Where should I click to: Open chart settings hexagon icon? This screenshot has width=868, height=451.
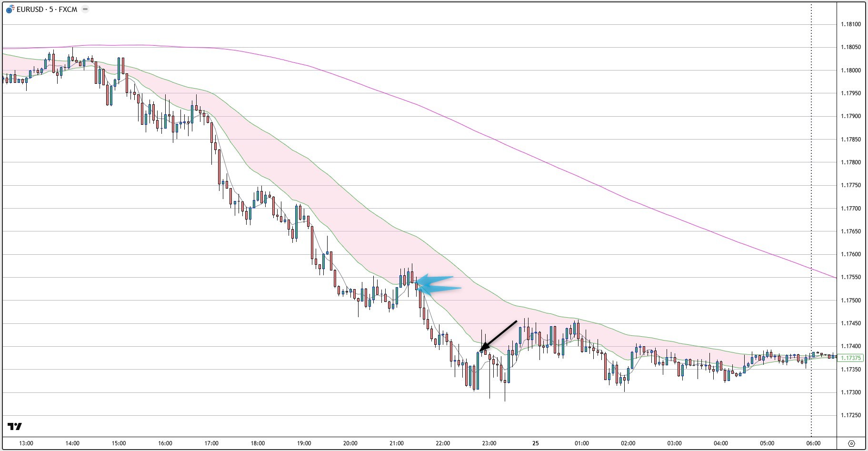pos(852,443)
